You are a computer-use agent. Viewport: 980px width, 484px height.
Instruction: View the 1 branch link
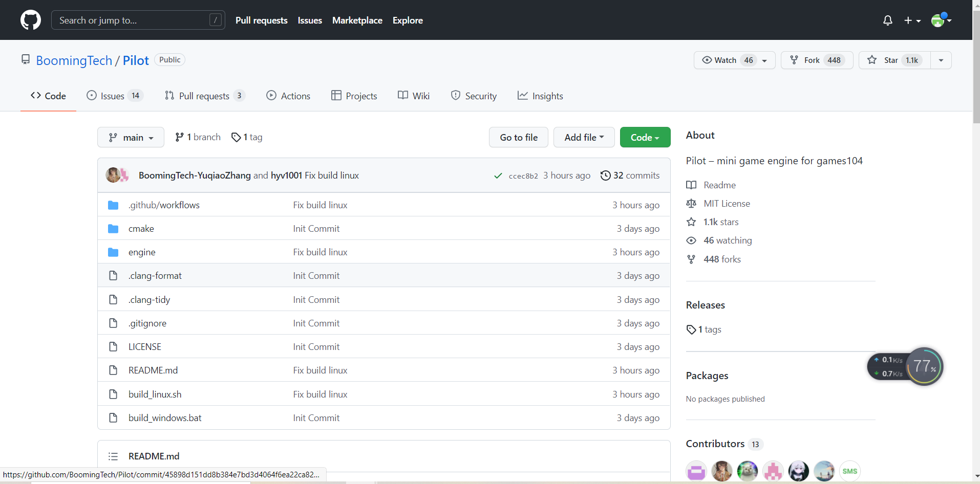coord(198,137)
